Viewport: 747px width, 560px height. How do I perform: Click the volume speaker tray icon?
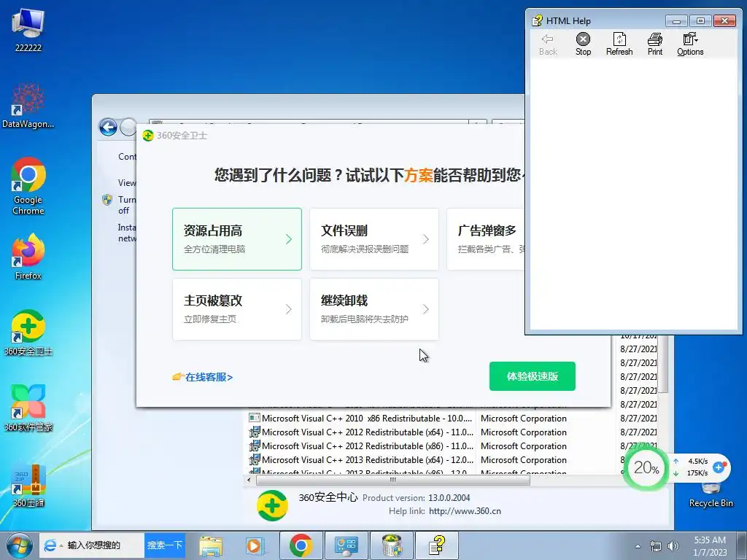pyautogui.click(x=673, y=546)
